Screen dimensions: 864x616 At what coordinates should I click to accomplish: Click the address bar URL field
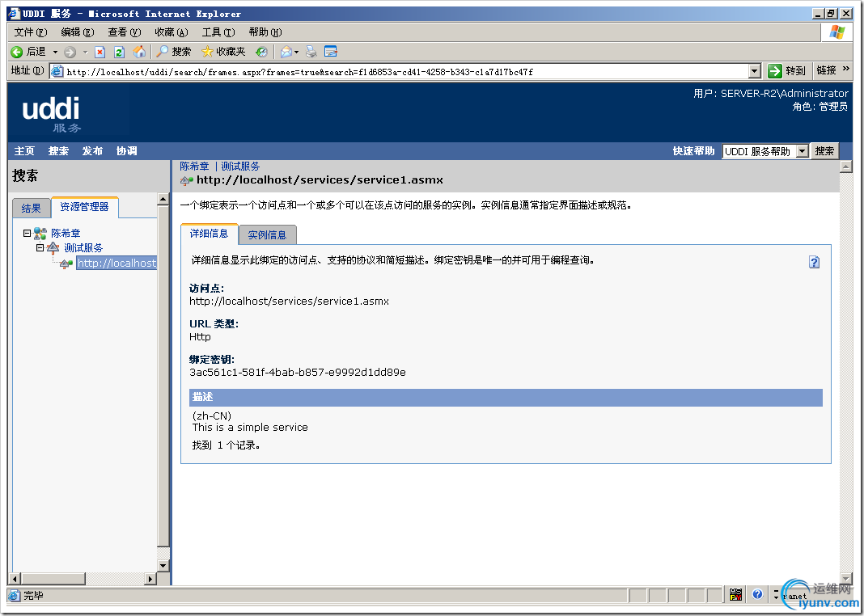coord(407,72)
